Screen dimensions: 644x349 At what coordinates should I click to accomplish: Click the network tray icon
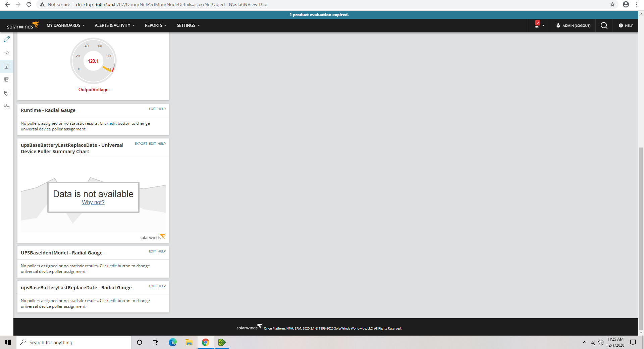(x=593, y=342)
